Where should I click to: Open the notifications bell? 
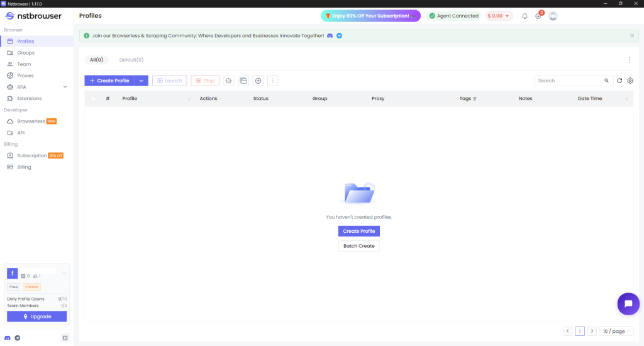pyautogui.click(x=525, y=16)
